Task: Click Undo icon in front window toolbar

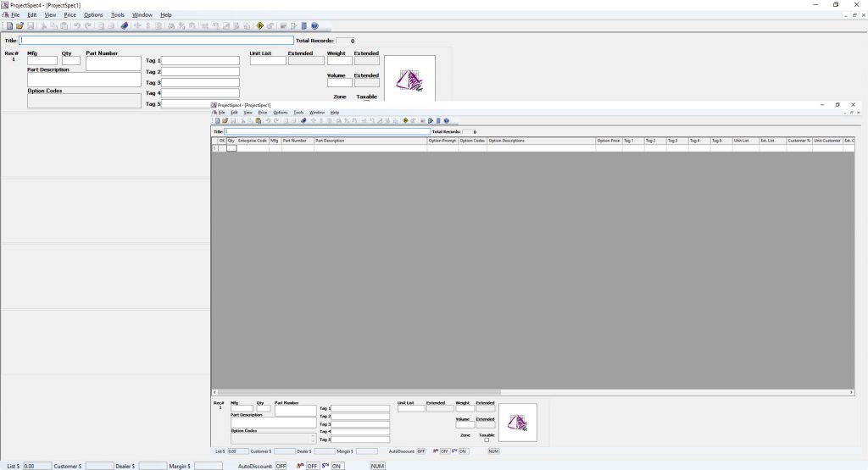Action: (x=268, y=120)
